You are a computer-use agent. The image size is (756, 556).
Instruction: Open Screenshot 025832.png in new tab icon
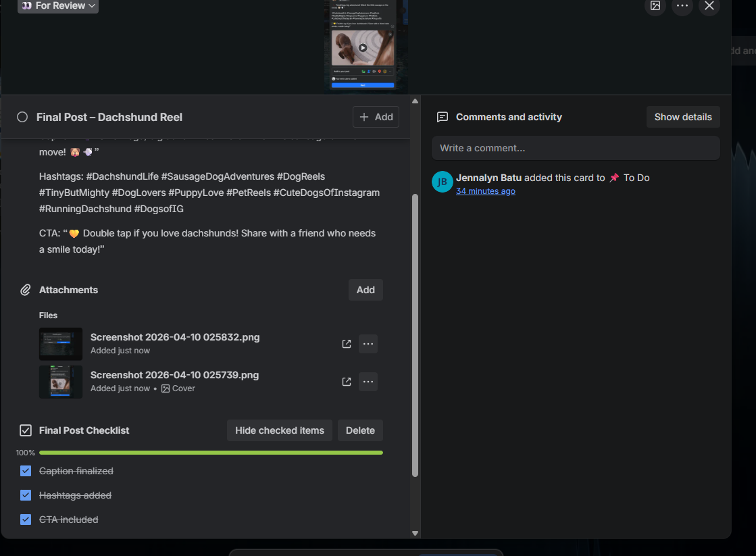pyautogui.click(x=346, y=344)
